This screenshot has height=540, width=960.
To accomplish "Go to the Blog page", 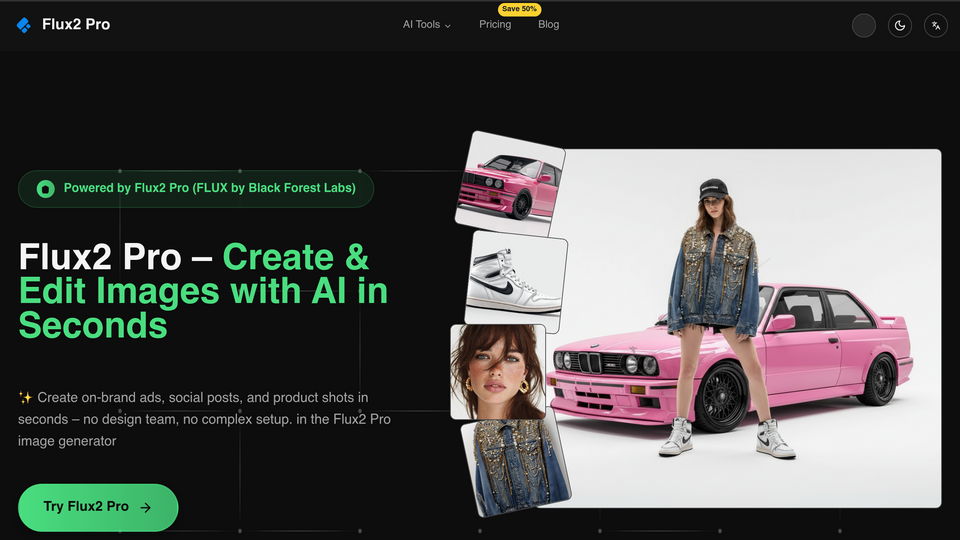I will (x=549, y=24).
